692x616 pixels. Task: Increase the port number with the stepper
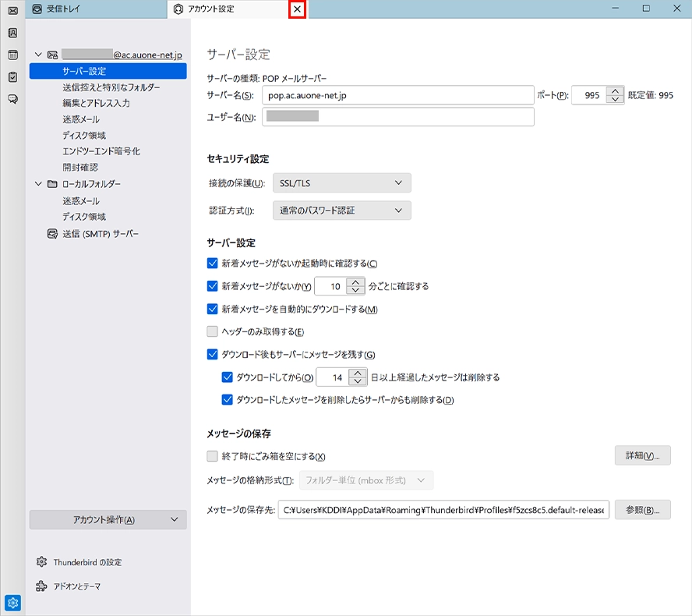click(x=613, y=91)
